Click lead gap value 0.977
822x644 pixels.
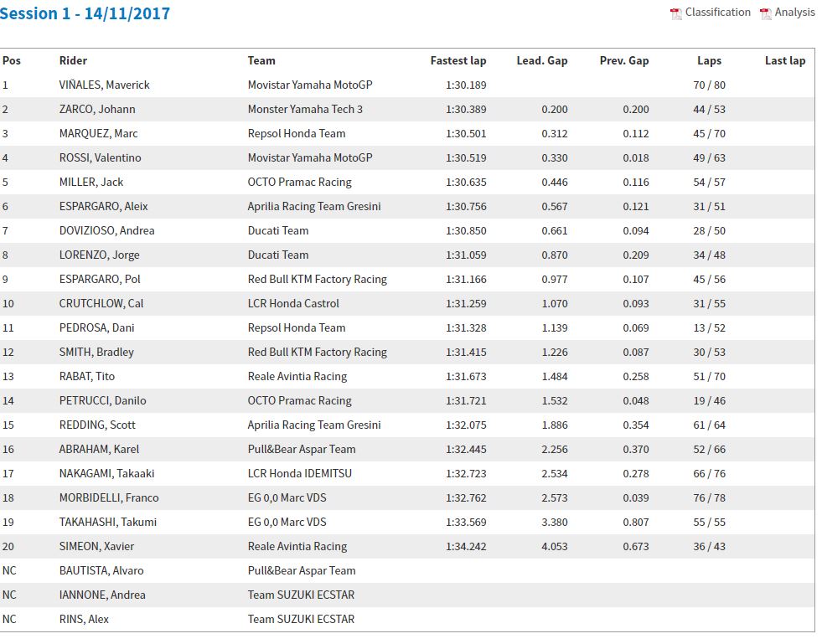point(555,280)
